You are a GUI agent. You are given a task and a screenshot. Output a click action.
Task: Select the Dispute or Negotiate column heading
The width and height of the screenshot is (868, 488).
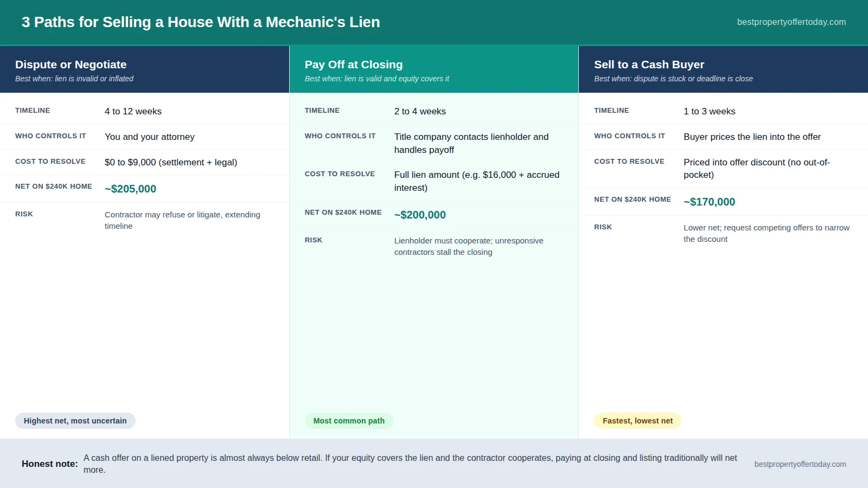point(71,65)
